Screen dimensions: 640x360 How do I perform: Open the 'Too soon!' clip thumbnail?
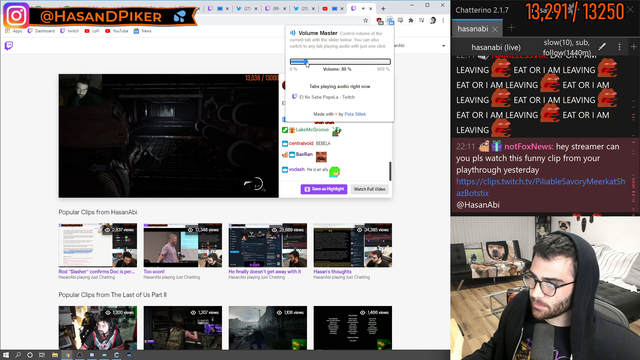point(182,245)
